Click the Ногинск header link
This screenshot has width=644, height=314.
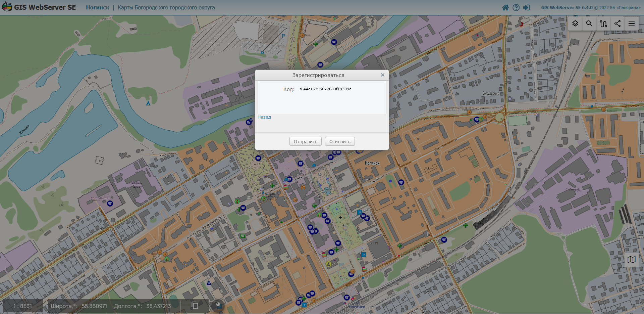pos(98,7)
